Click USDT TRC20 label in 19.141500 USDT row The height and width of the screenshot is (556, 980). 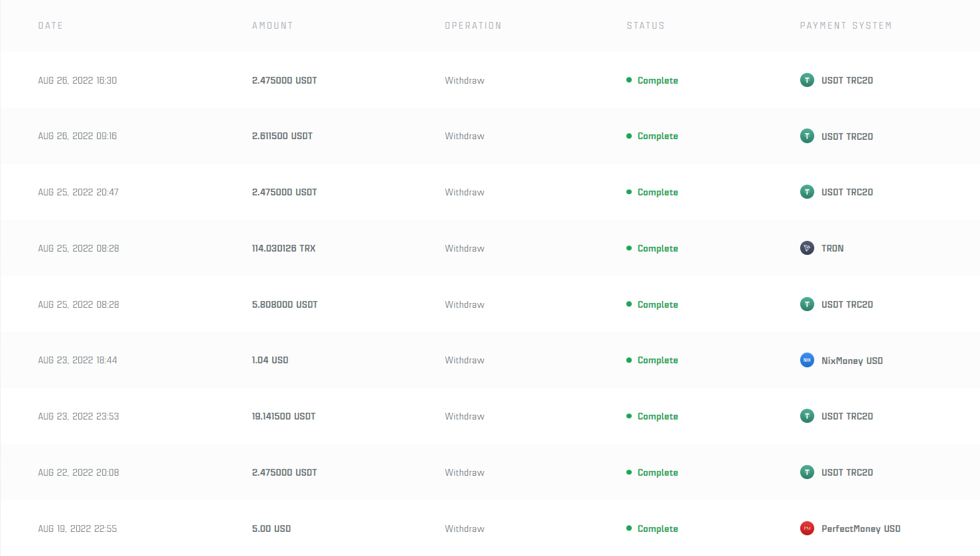point(847,416)
